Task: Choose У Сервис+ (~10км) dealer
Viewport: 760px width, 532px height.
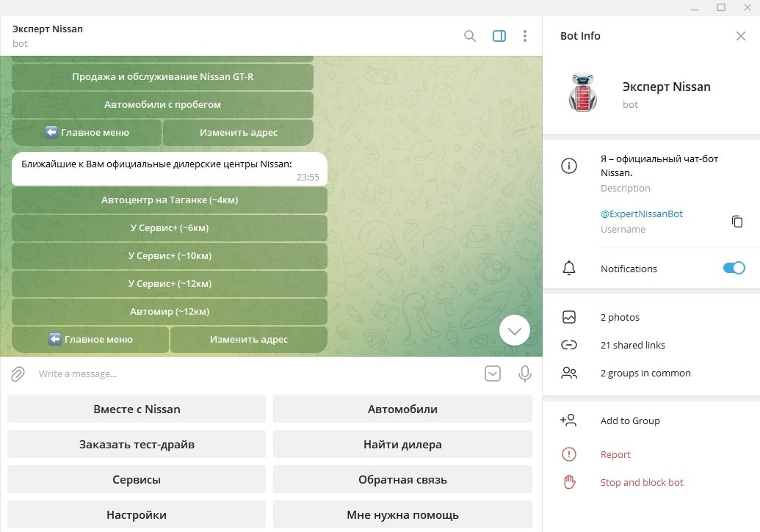Action: (170, 256)
